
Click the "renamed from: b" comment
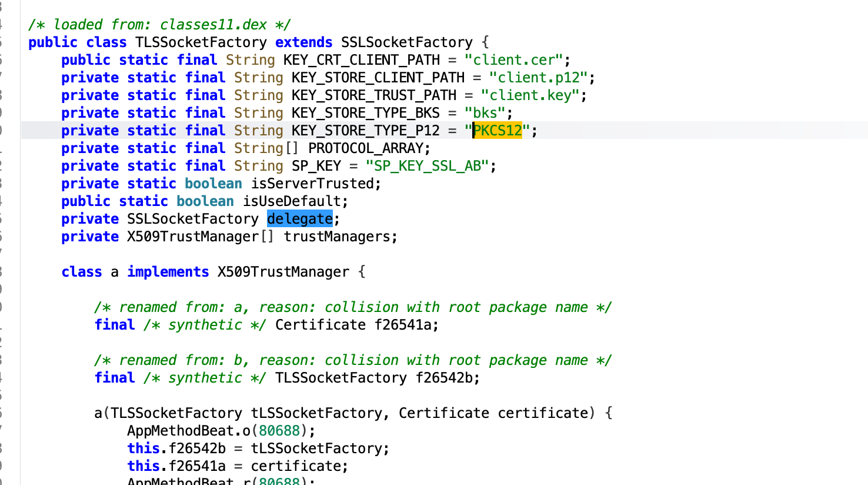[x=353, y=360]
